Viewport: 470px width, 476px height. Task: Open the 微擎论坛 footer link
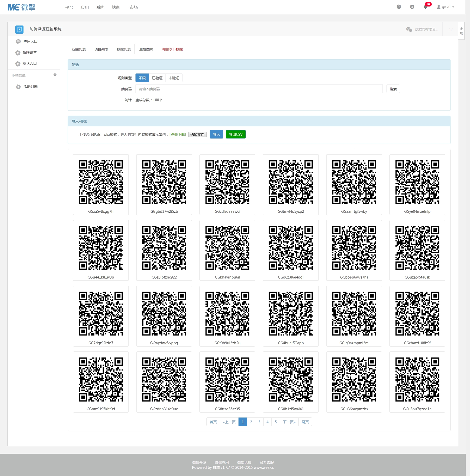click(244, 462)
